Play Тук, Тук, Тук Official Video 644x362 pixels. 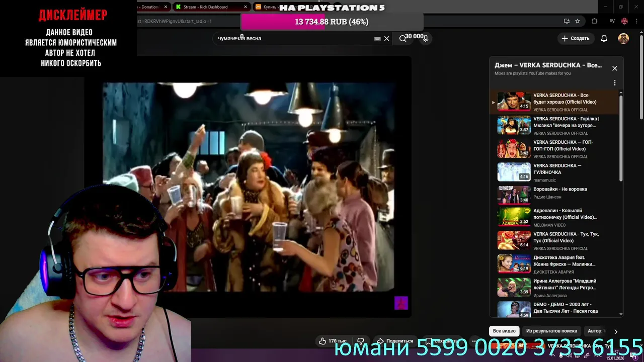[554, 241]
